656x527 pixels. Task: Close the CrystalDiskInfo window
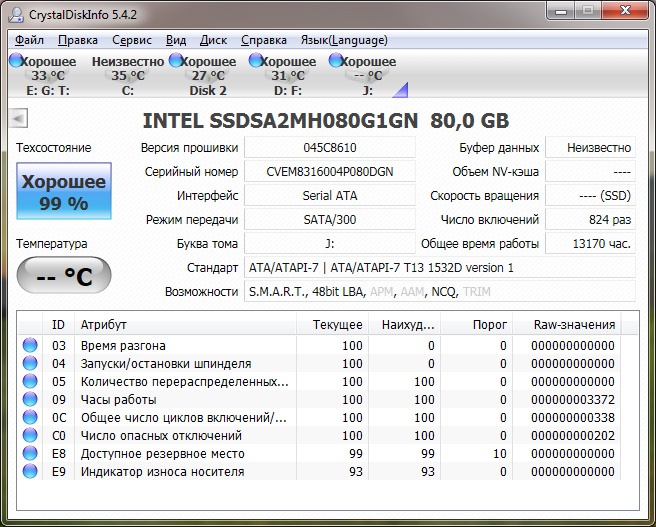[626, 10]
